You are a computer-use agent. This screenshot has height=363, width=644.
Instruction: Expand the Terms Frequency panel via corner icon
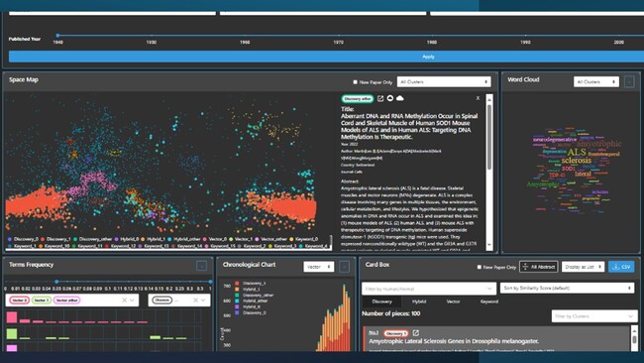202,266
